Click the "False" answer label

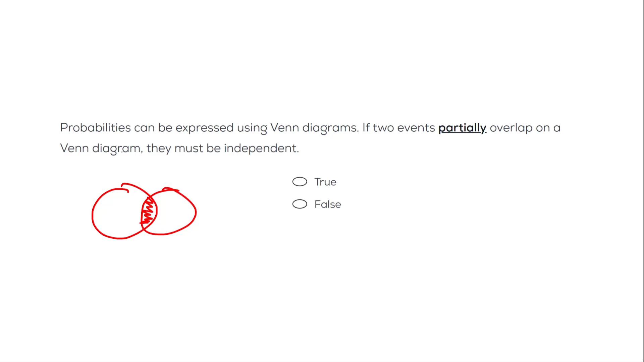[x=327, y=204]
